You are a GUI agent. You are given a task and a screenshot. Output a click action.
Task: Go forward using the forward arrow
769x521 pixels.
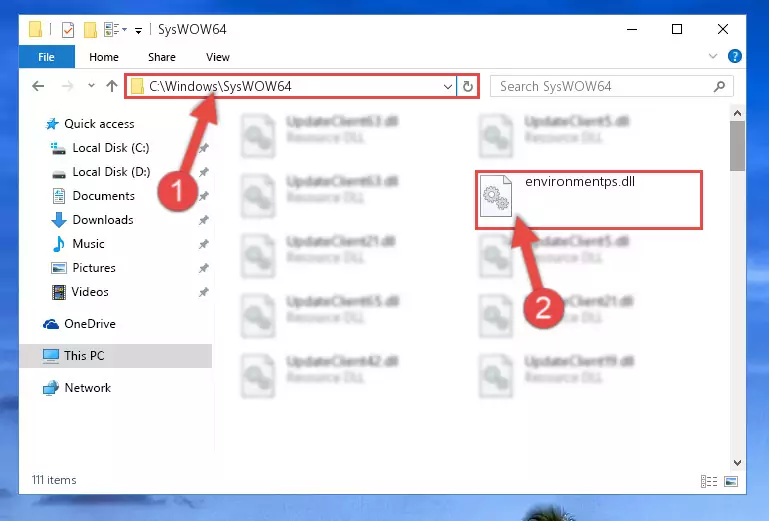point(67,86)
